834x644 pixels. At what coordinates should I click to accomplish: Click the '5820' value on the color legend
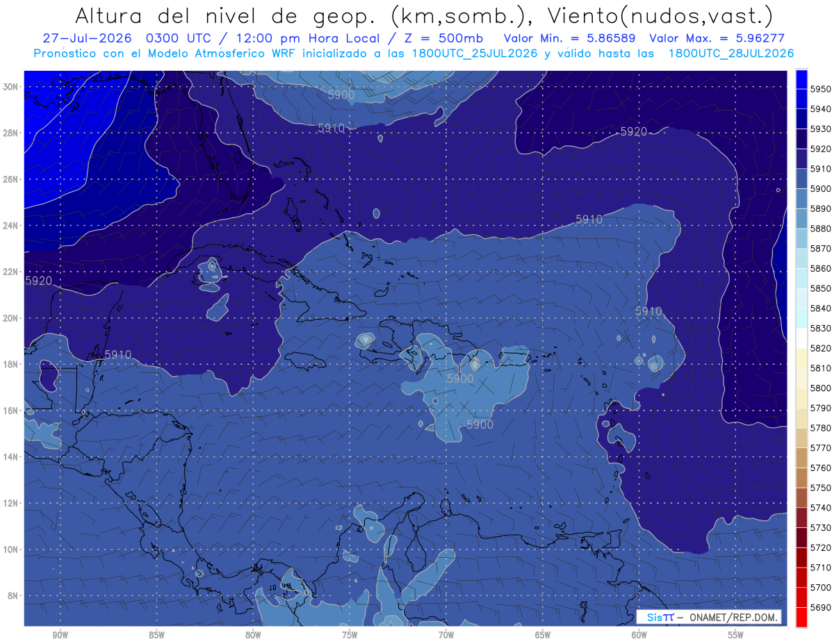[821, 348]
